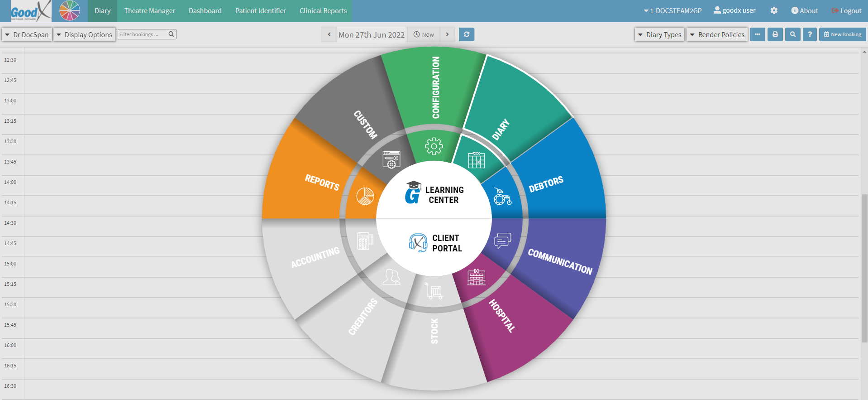Click the 12:30 time slot label
Image resolution: width=868 pixels, height=400 pixels.
click(x=10, y=60)
